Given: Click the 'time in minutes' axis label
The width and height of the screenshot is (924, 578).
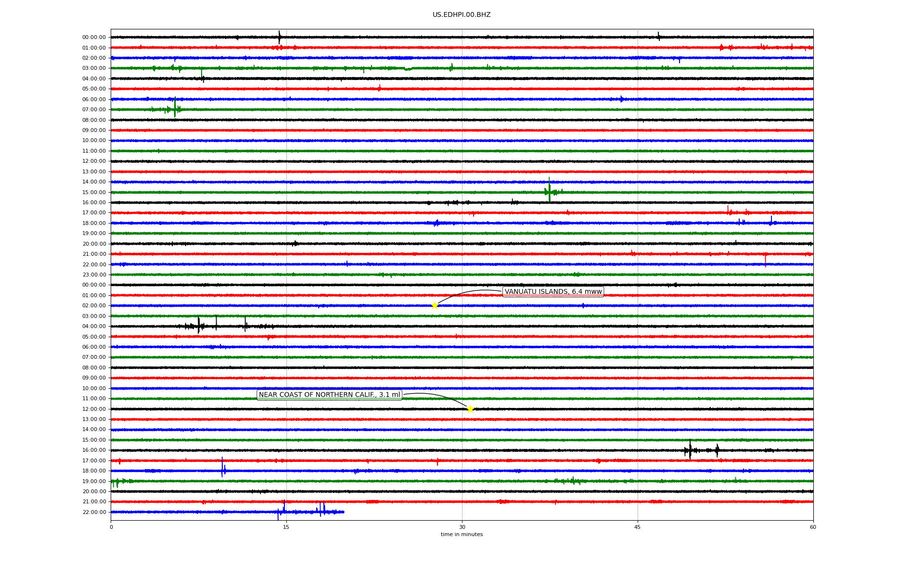Looking at the screenshot, I should click(462, 534).
